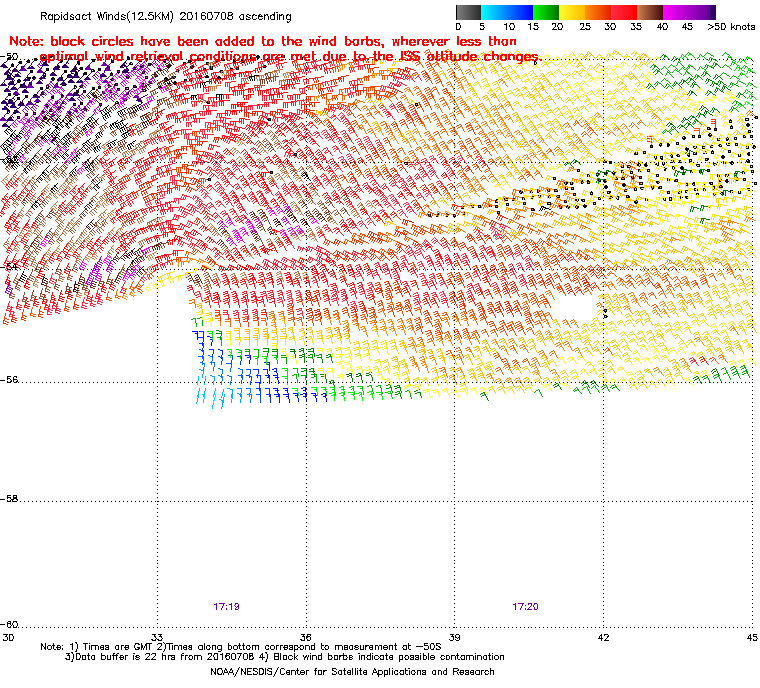This screenshot has width=760, height=688.
Task: Click the longitude axis label "45" at bottom-right
Action: click(x=752, y=637)
